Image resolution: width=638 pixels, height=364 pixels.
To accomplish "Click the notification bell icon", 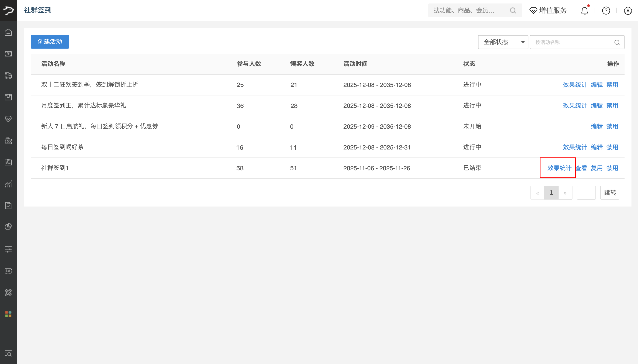I will 584,11.
